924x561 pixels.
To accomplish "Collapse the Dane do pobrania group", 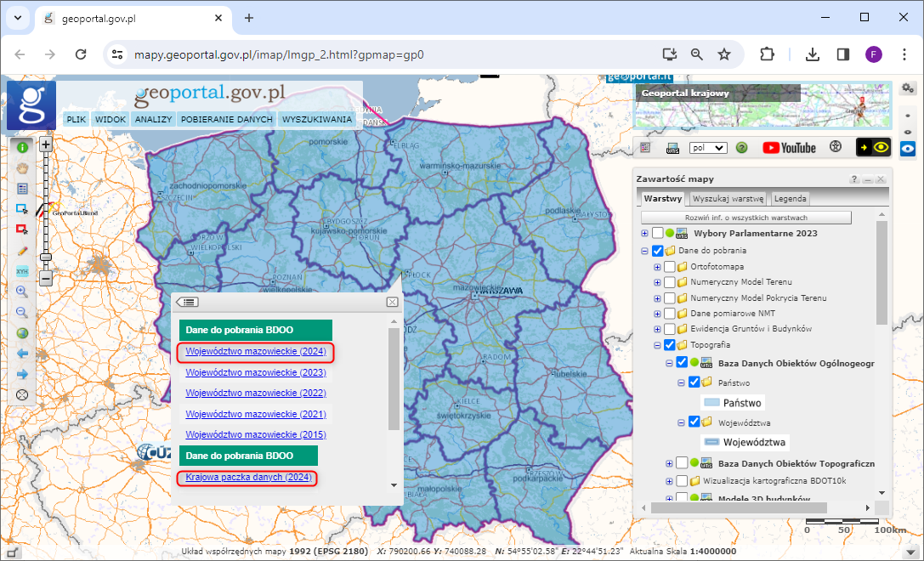I will (x=644, y=252).
